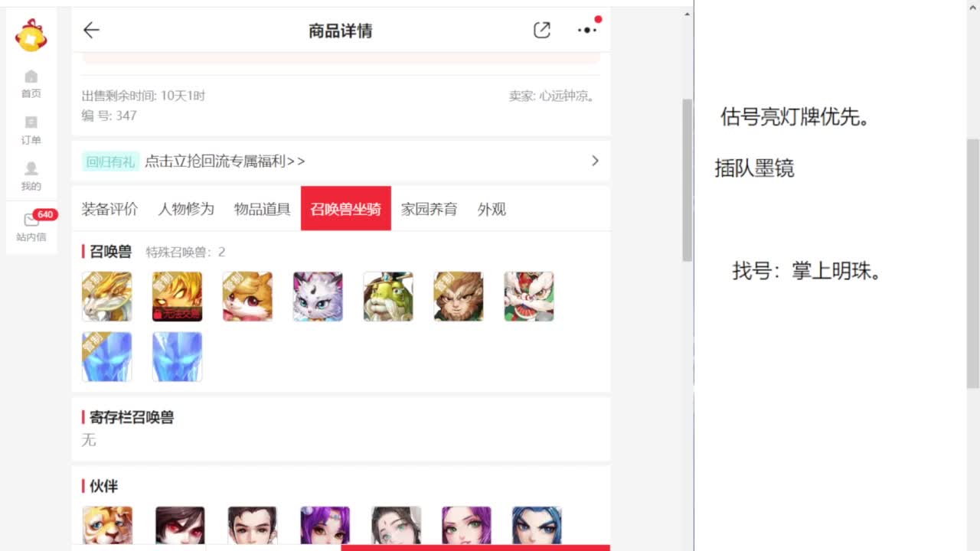Viewport: 980px width, 551px height.
Task: Click the text 找号：掌上明珠。
Action: 808,270
